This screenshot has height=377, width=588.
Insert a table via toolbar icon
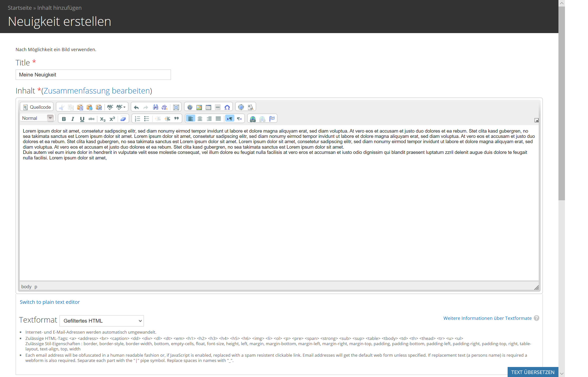[x=208, y=107]
